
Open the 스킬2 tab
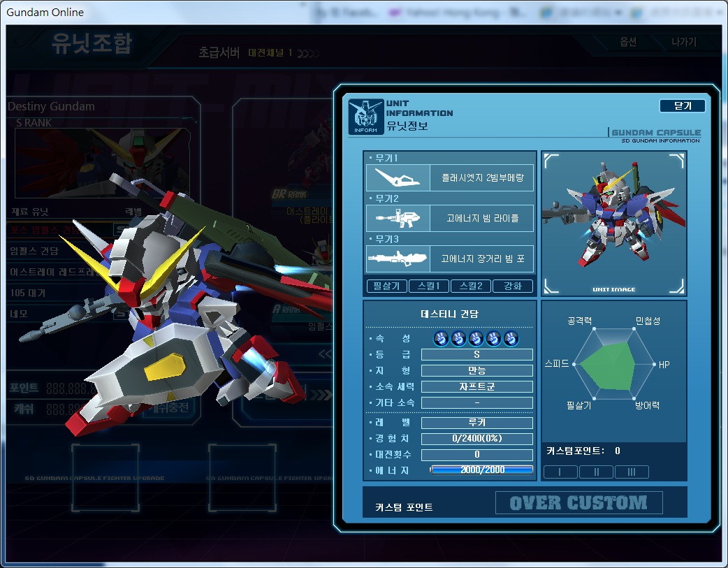pos(471,286)
